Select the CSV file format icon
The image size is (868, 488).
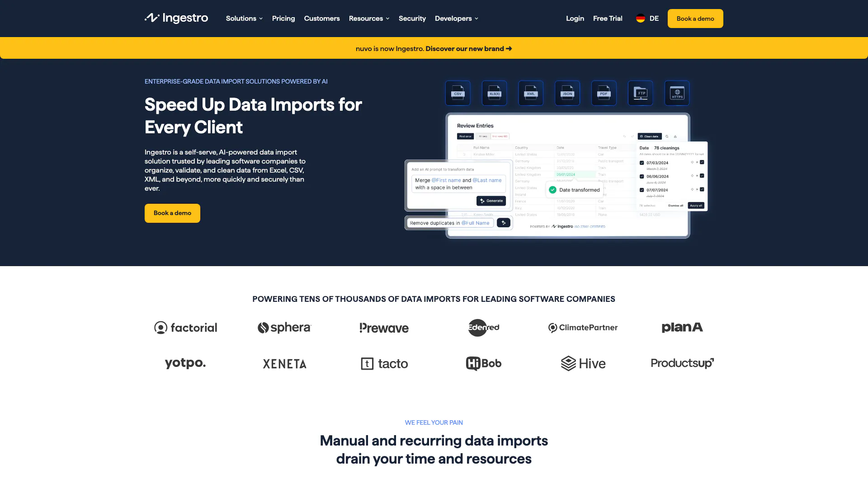tap(458, 93)
